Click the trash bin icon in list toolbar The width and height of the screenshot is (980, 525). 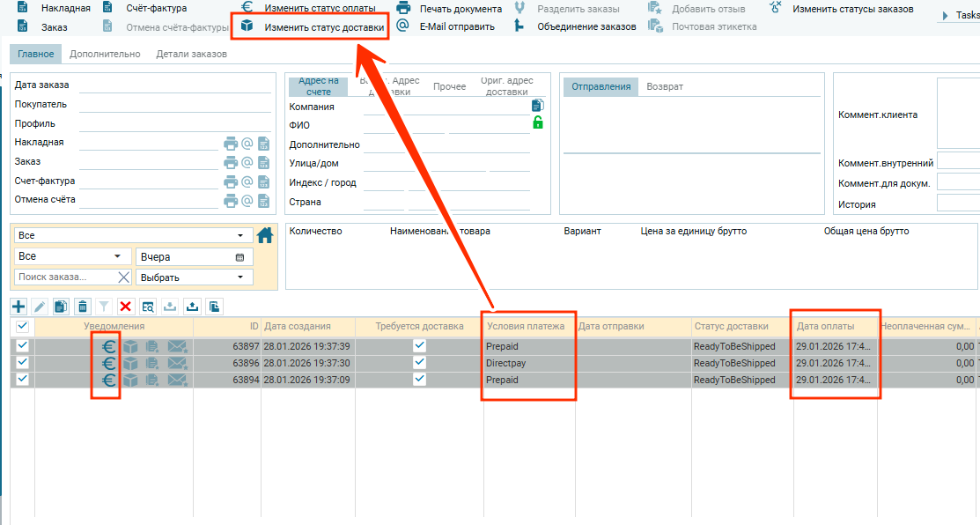pos(83,307)
